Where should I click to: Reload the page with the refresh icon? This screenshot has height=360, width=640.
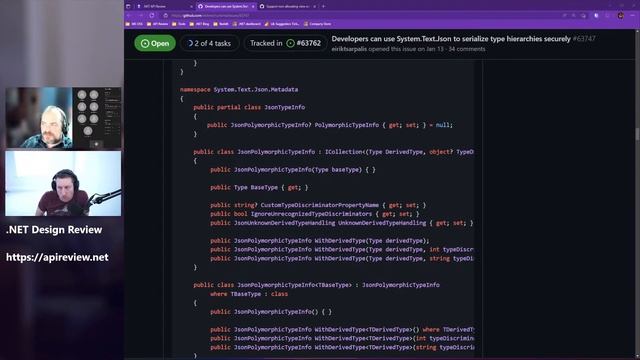[x=152, y=16]
